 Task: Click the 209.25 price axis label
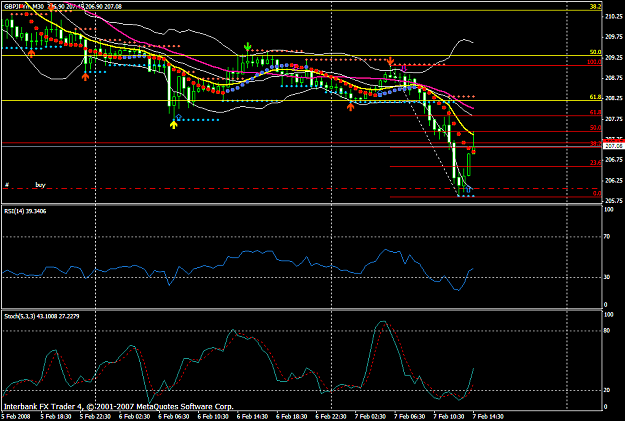coord(614,58)
